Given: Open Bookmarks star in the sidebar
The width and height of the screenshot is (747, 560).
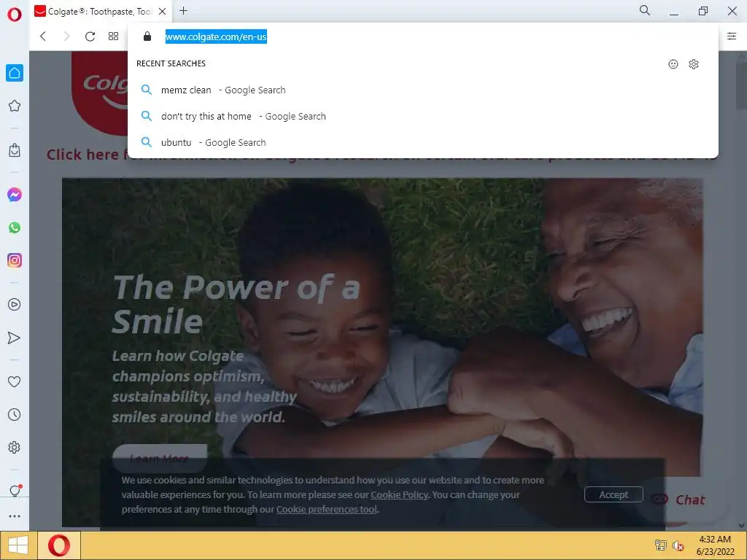Looking at the screenshot, I should coord(15,106).
